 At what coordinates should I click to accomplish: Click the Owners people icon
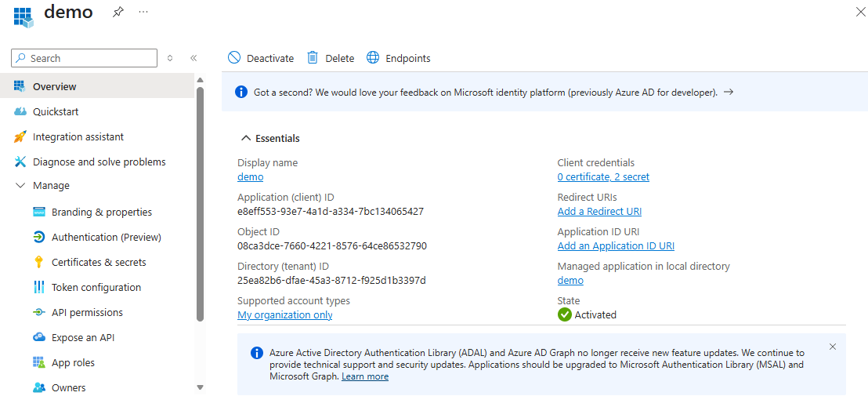click(38, 387)
